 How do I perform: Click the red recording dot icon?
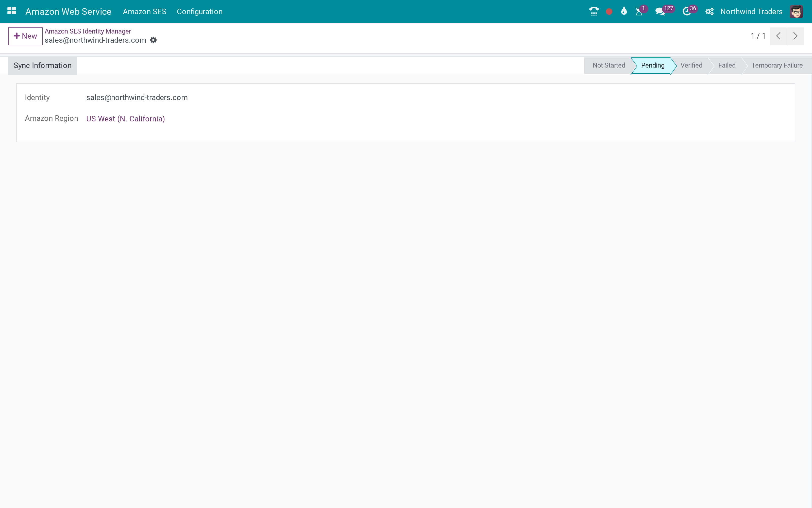[x=609, y=12]
